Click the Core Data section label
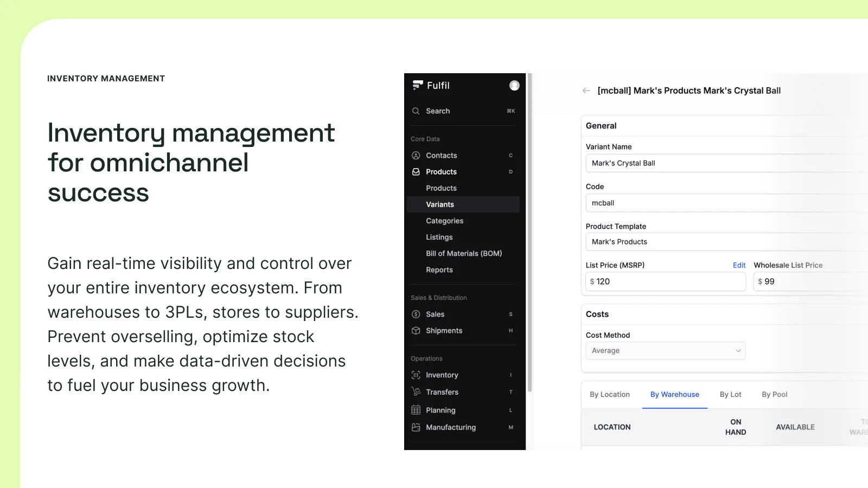The width and height of the screenshot is (868, 488). [425, 139]
